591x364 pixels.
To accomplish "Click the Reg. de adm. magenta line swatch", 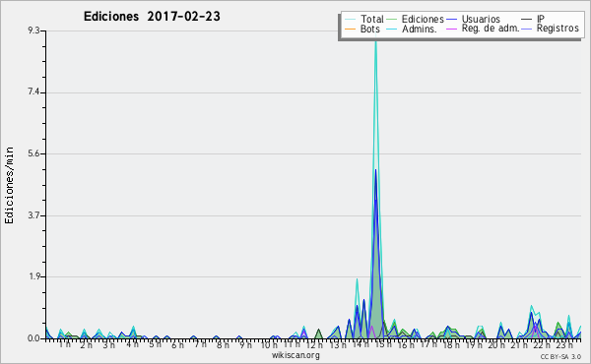I will [x=451, y=29].
